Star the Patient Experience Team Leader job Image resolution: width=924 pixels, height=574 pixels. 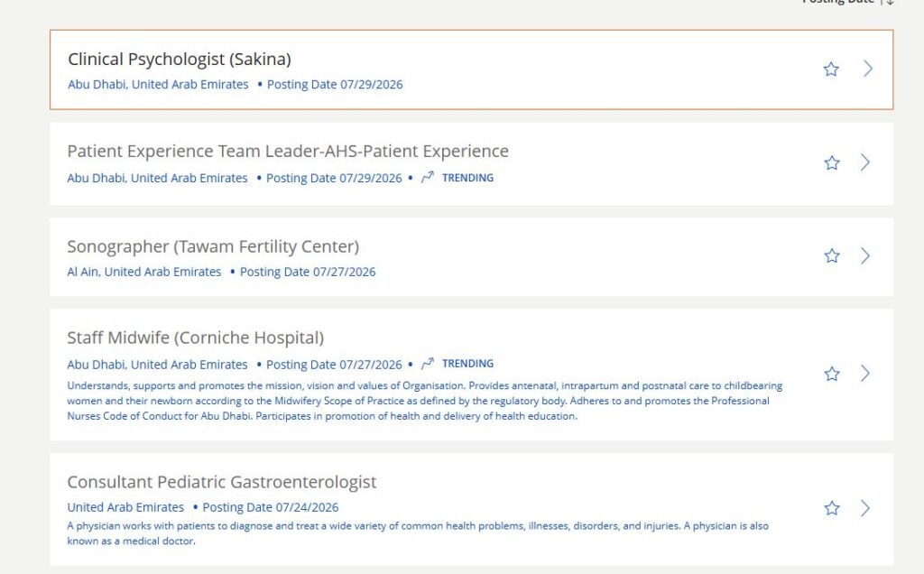pos(831,162)
